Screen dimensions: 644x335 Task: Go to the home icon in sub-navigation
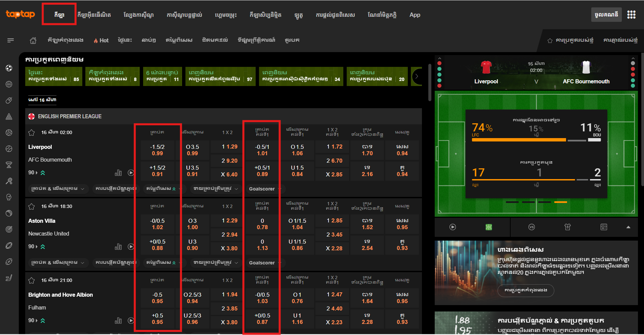(x=33, y=40)
